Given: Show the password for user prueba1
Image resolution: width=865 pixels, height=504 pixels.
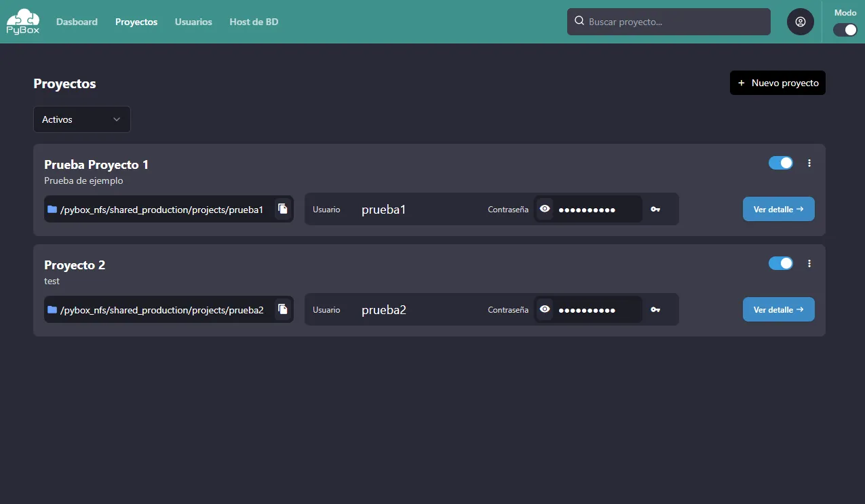Looking at the screenshot, I should (545, 209).
